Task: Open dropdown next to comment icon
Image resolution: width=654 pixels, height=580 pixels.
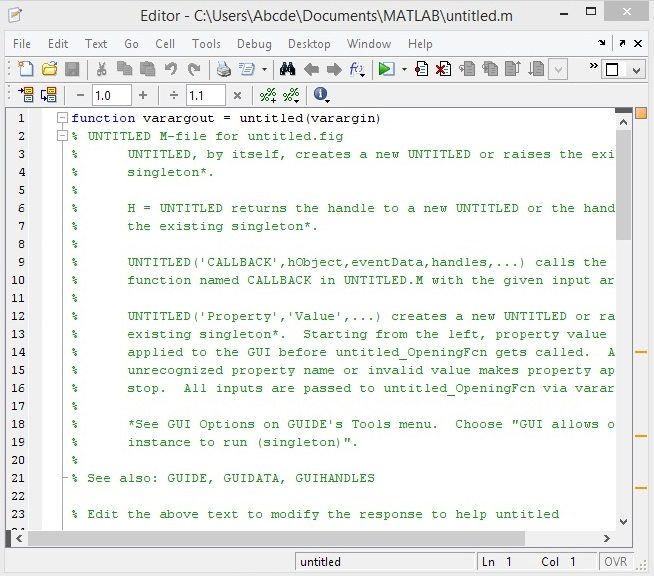Action: click(264, 69)
